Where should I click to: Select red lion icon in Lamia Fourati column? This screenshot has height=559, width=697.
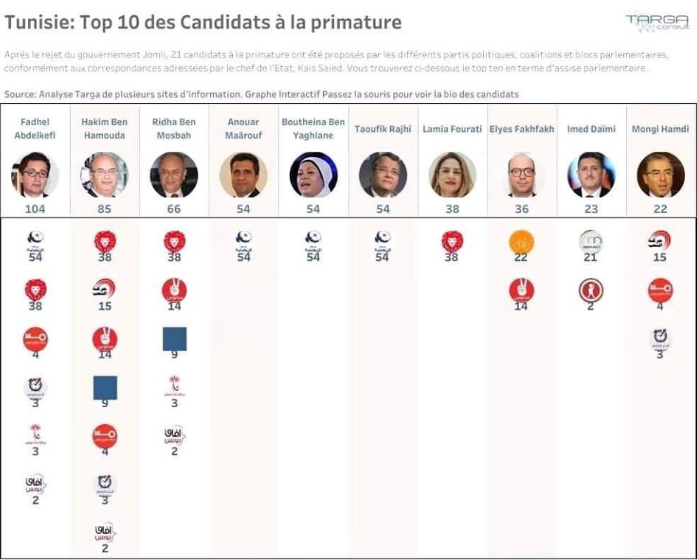click(451, 240)
